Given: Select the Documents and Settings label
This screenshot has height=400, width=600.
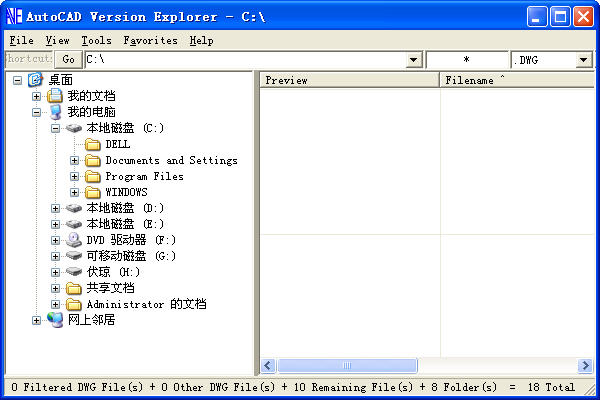Looking at the screenshot, I should [171, 160].
